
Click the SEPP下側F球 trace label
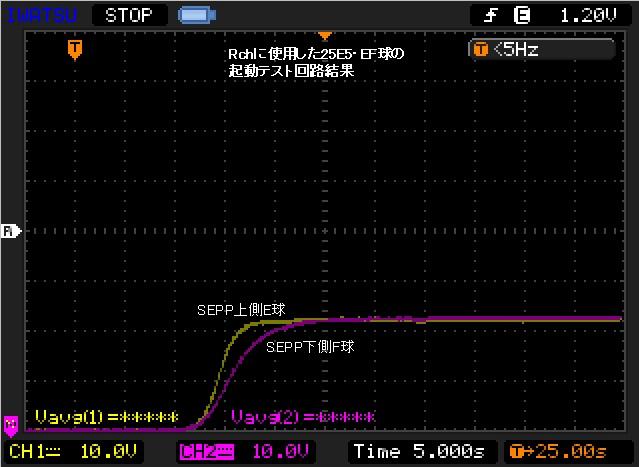pos(310,347)
